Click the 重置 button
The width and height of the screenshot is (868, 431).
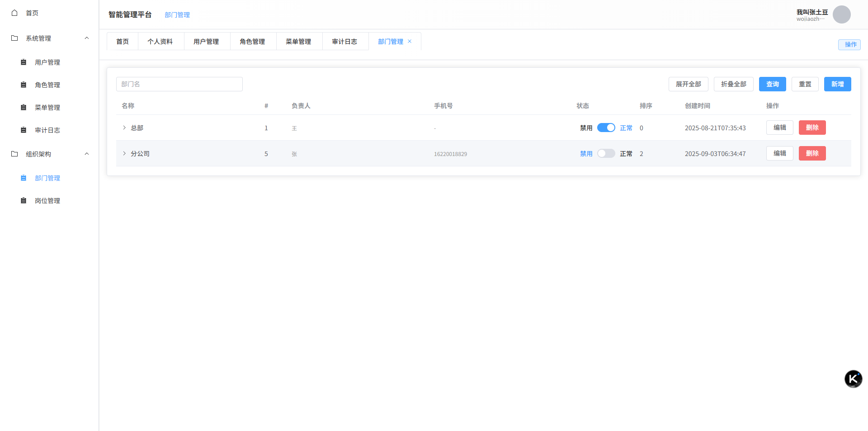pos(805,84)
